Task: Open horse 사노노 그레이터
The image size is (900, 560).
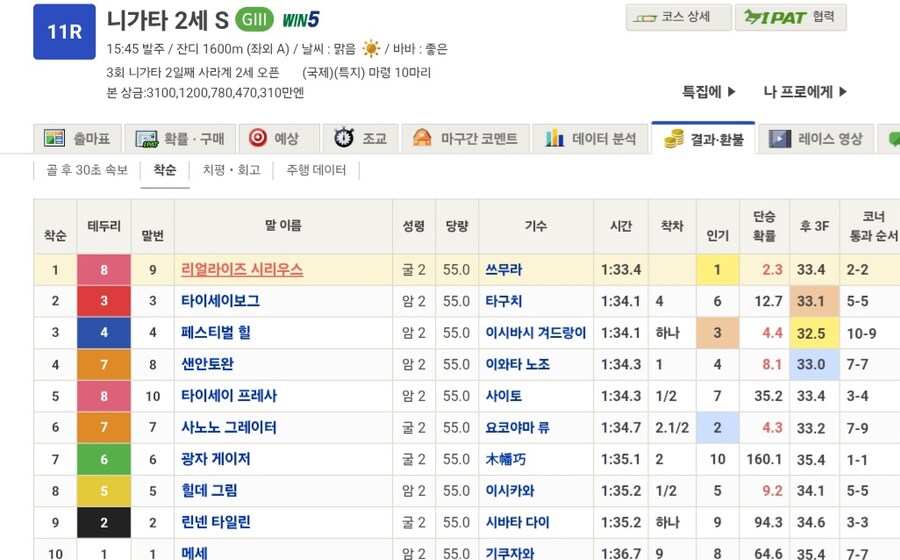Action: [x=228, y=427]
